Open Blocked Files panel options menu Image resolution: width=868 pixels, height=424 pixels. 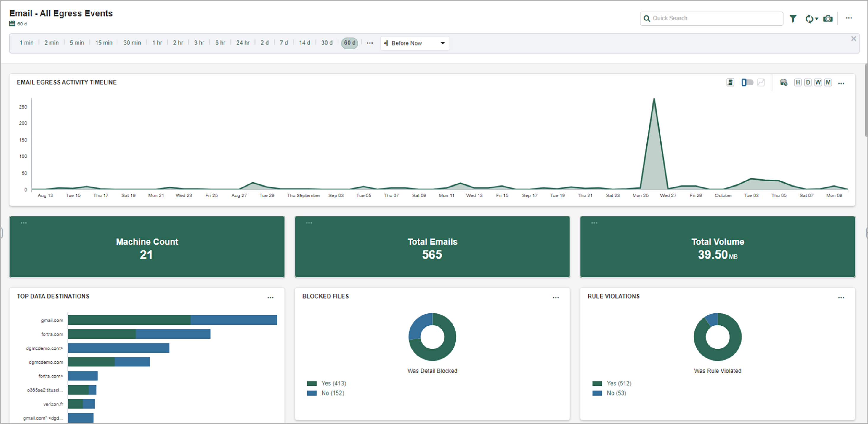tap(556, 297)
